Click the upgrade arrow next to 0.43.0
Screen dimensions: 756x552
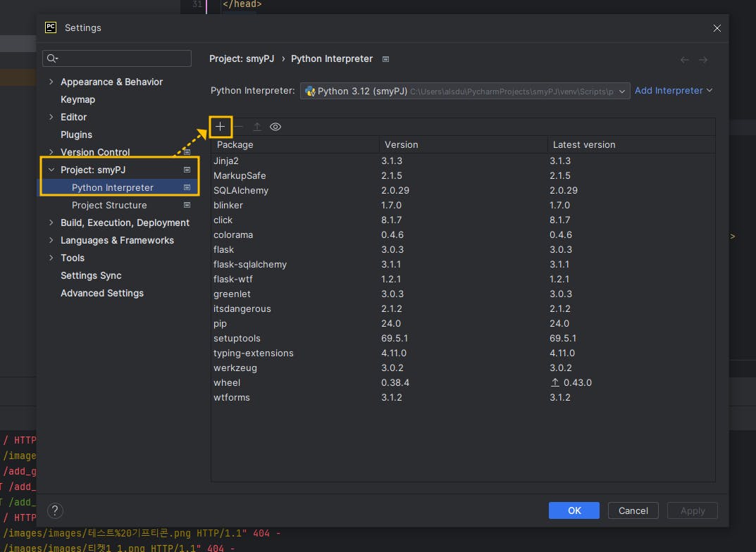coord(555,382)
